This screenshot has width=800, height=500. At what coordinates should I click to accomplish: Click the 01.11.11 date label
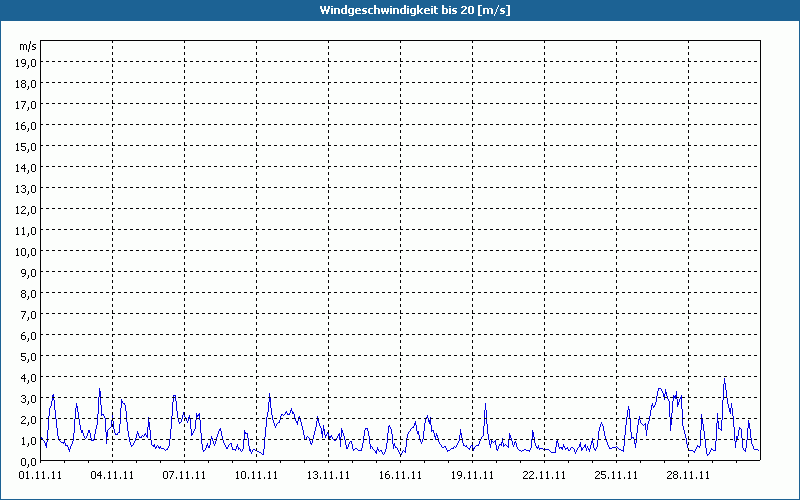(40, 476)
